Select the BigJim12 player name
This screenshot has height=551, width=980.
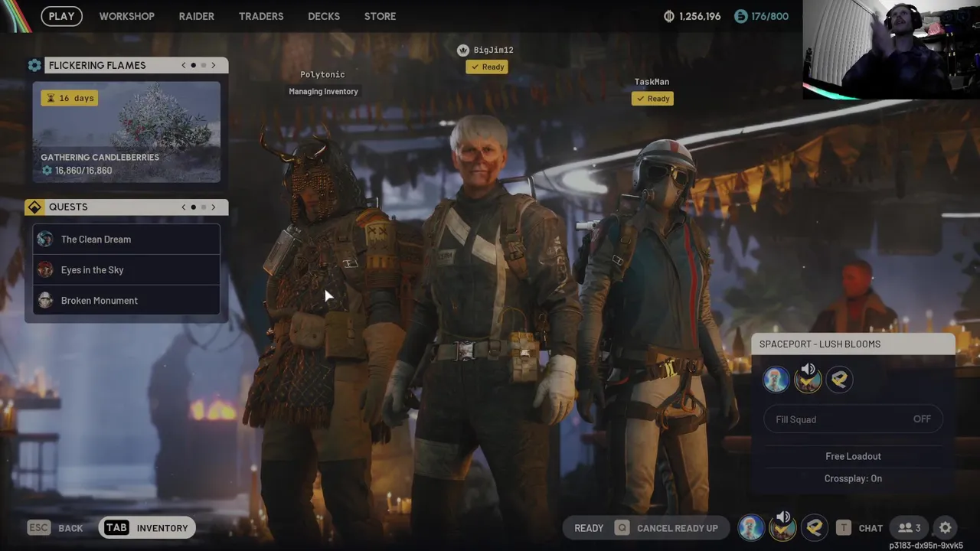tap(493, 50)
